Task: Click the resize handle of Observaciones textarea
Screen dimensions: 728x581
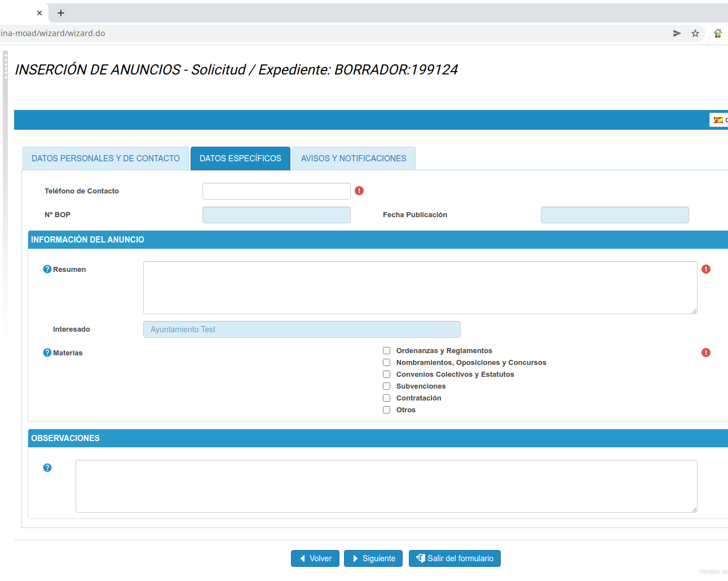Action: coord(694,509)
